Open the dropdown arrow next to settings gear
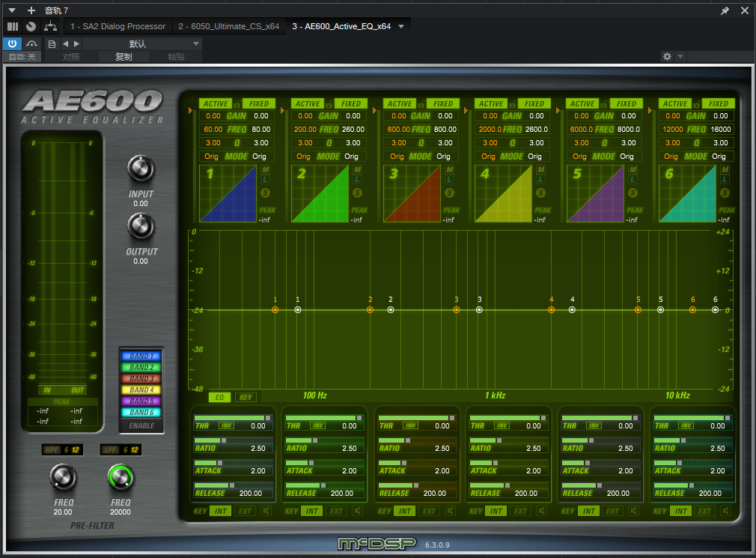The width and height of the screenshot is (756, 558). click(680, 56)
